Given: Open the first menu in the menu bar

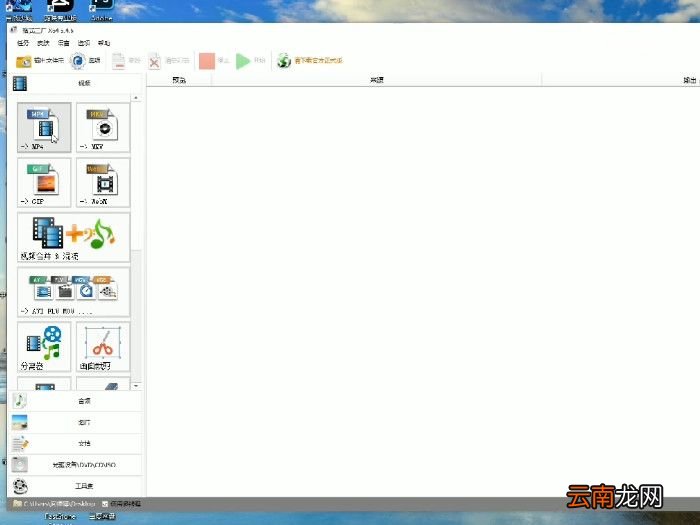Looking at the screenshot, I should tap(23, 44).
